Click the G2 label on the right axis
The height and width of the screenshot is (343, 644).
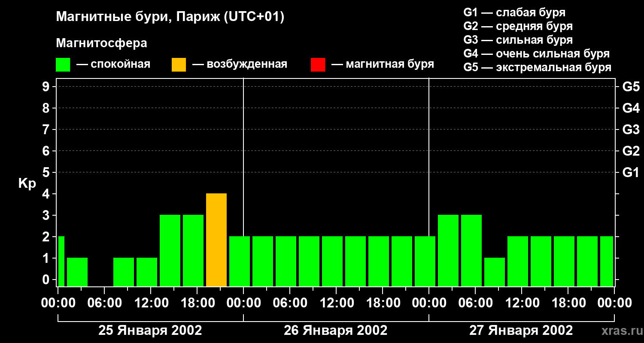(631, 151)
